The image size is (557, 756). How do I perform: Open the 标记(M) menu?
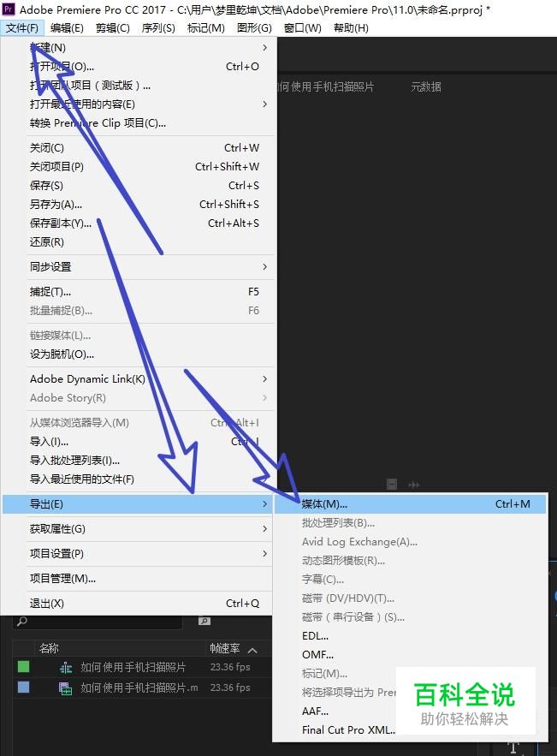205,28
